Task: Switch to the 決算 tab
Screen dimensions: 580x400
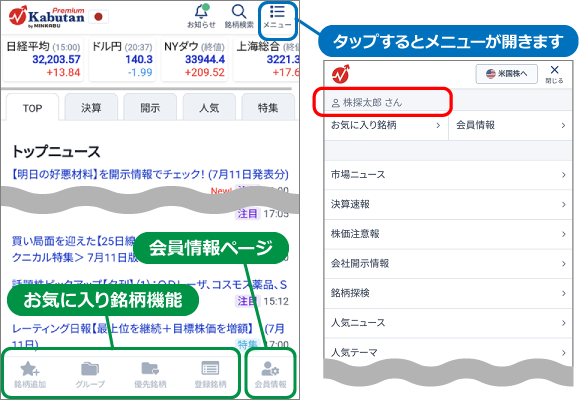Action: point(91,107)
